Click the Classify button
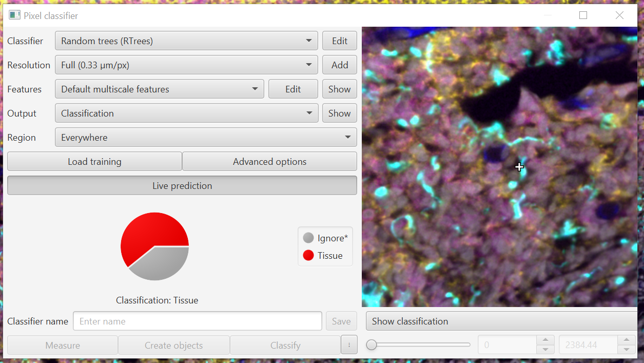Screen dimensions: 644x363 coord(285,346)
